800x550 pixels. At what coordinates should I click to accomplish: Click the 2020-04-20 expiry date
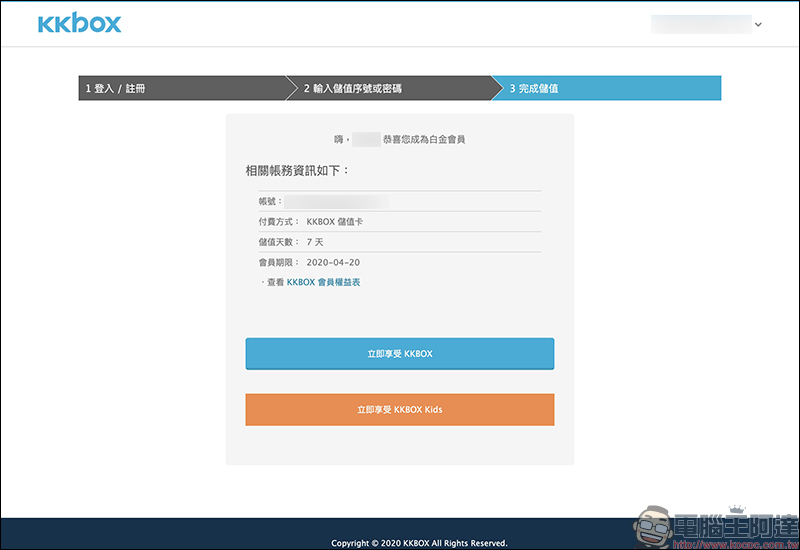(332, 262)
